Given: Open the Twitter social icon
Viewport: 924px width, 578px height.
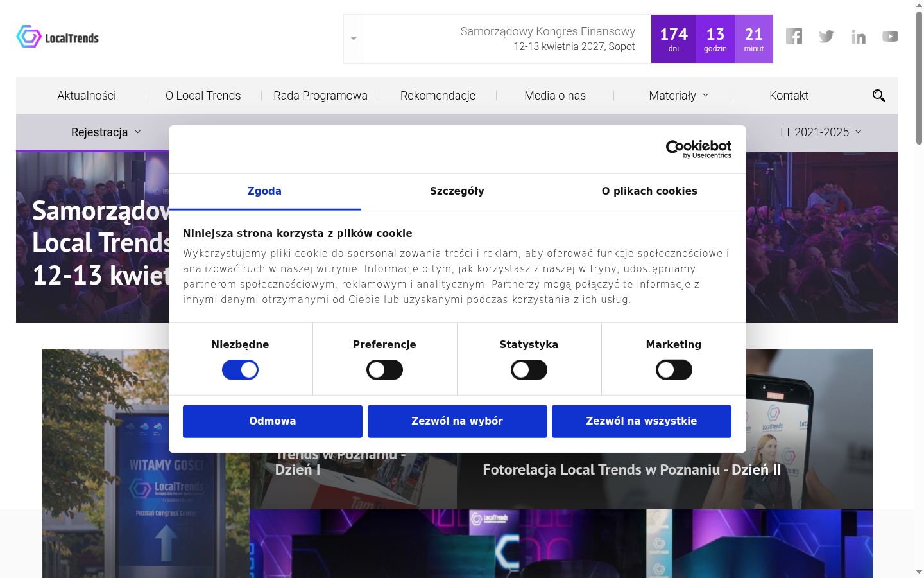Looking at the screenshot, I should coord(826,37).
